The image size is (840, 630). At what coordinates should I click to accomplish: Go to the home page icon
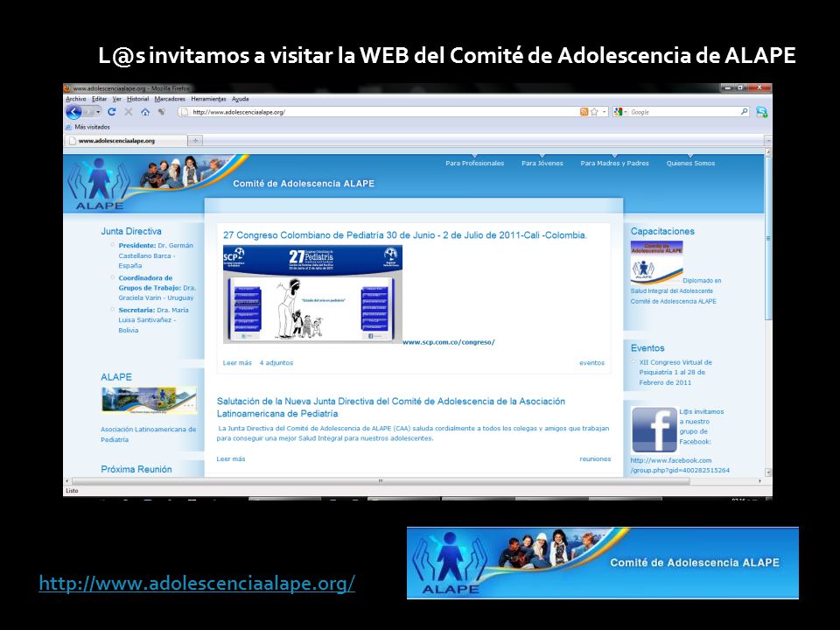tap(145, 112)
